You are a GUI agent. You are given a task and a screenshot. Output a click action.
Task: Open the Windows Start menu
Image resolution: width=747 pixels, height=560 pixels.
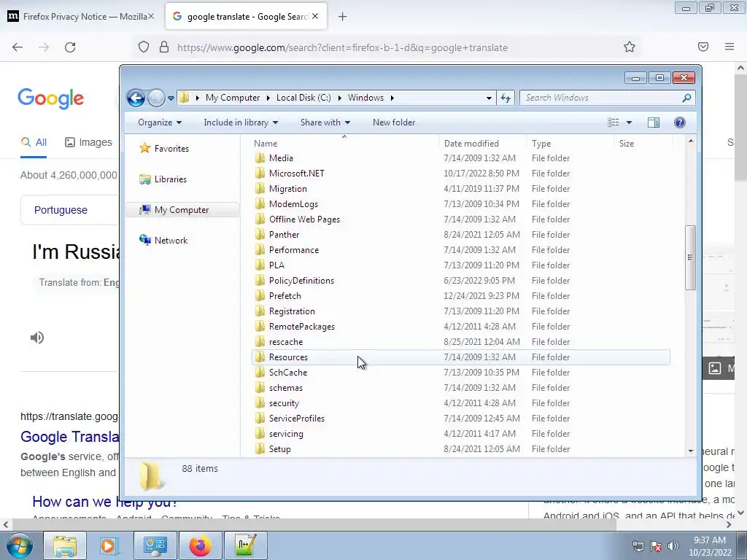tap(20, 545)
